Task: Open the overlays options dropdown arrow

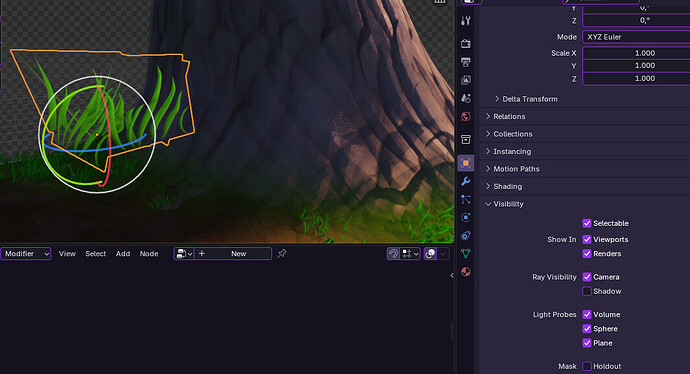Action: click(443, 253)
